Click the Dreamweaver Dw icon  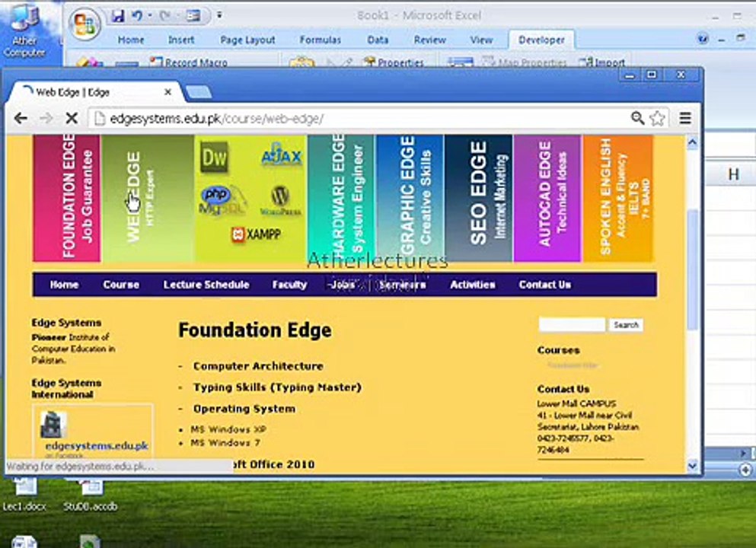pyautogui.click(x=214, y=157)
